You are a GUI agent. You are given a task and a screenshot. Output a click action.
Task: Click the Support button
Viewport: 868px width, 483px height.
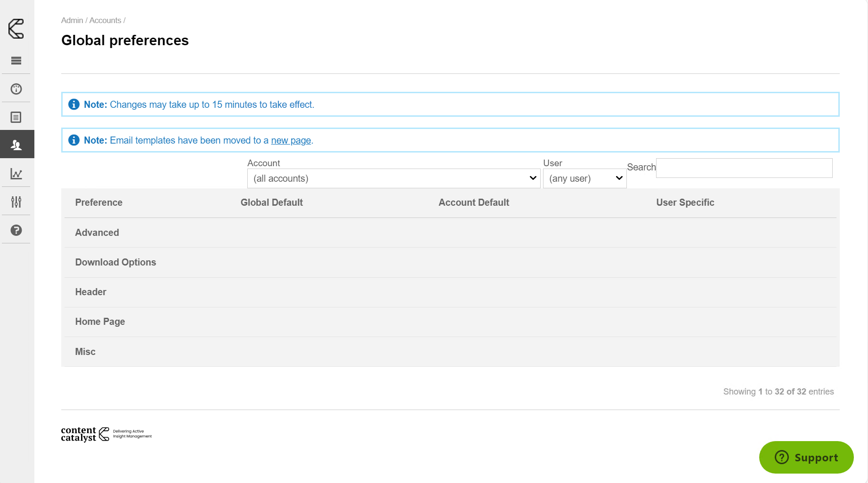[806, 457]
